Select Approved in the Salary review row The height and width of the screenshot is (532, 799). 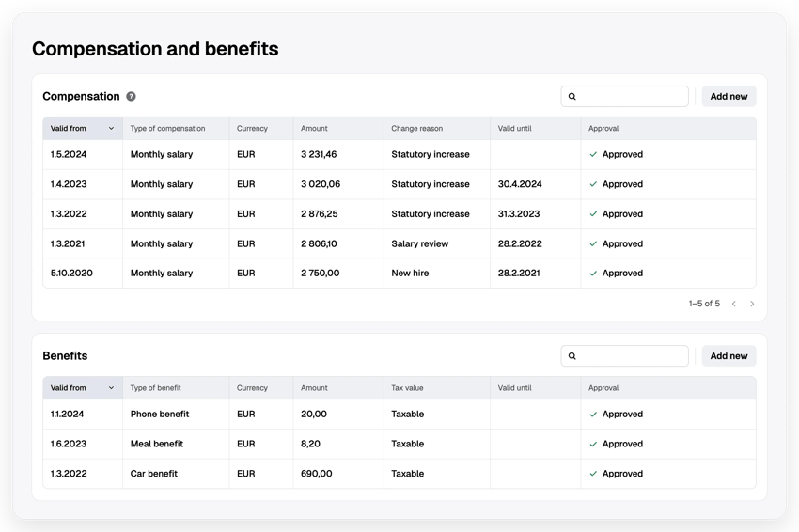click(622, 243)
